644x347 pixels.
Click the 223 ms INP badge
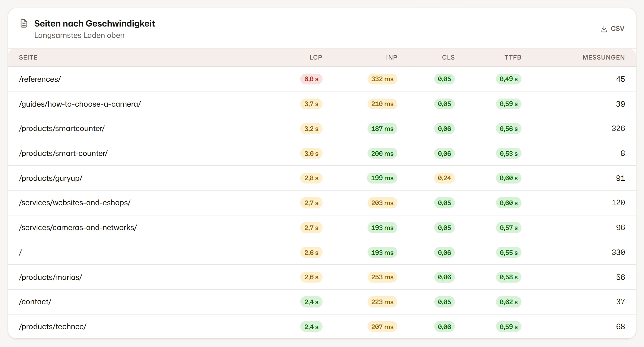coord(382,302)
